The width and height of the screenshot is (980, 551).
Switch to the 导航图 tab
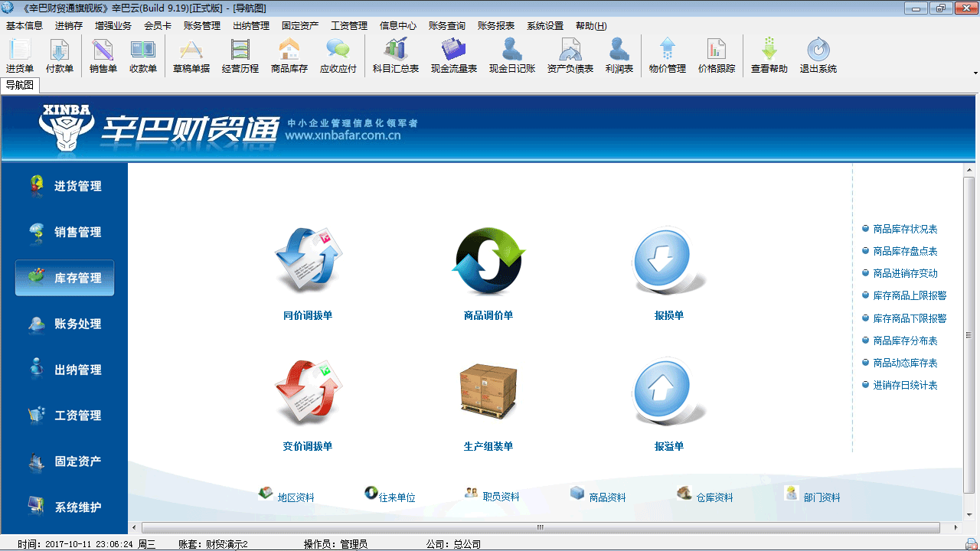(20, 85)
